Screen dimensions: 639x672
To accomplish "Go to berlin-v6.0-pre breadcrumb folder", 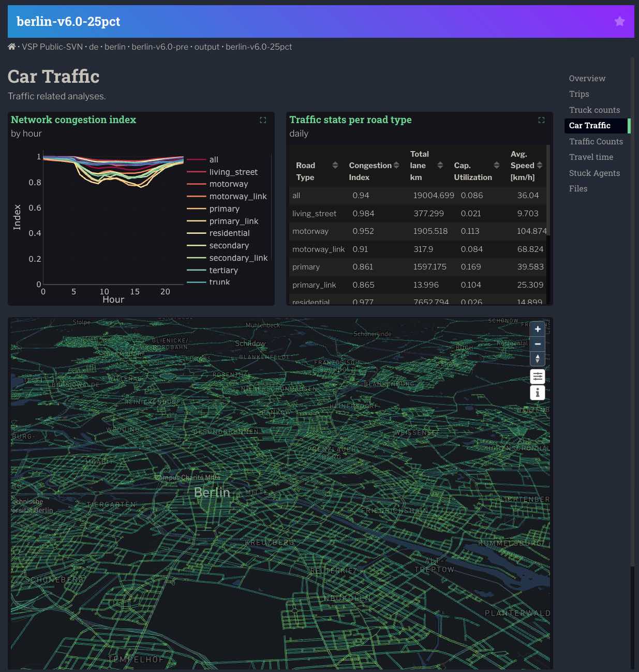I will click(x=159, y=47).
